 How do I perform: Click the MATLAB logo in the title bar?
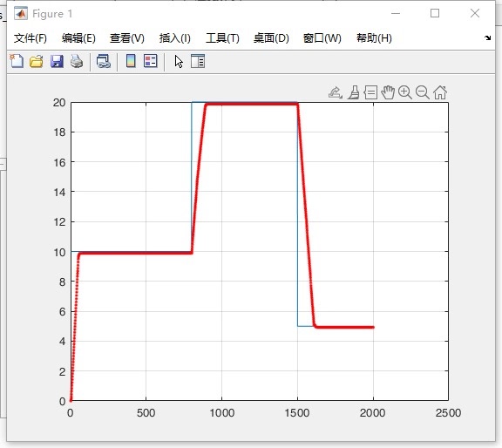coord(21,13)
